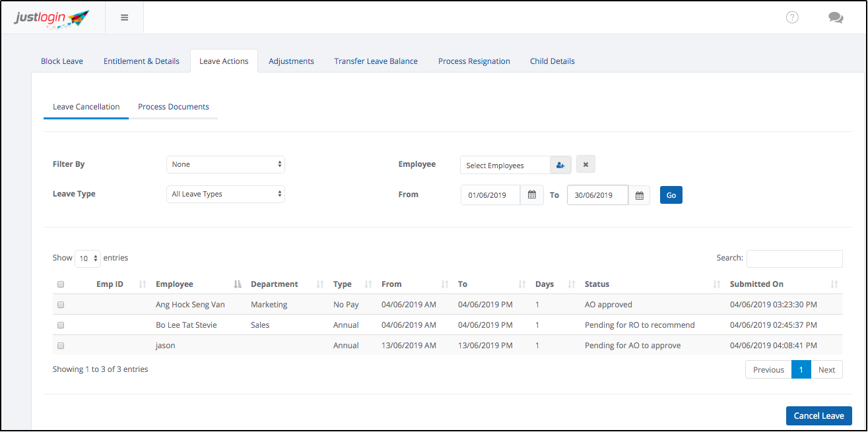
Task: Toggle the select-all checkbox in the table header
Action: click(x=61, y=284)
